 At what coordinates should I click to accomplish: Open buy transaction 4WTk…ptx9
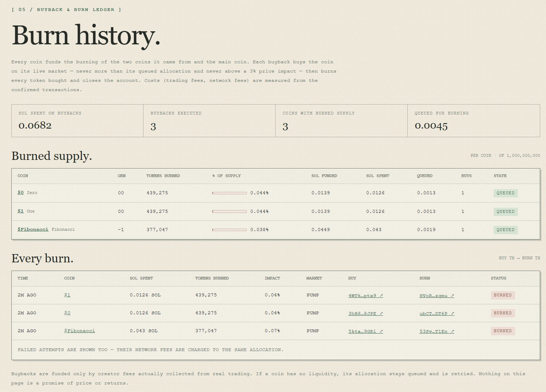coord(365,296)
